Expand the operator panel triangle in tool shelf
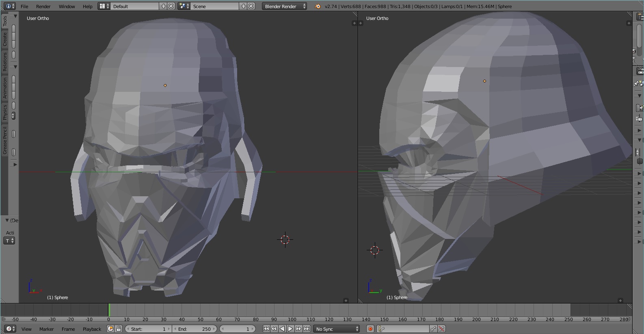 pyautogui.click(x=7, y=220)
